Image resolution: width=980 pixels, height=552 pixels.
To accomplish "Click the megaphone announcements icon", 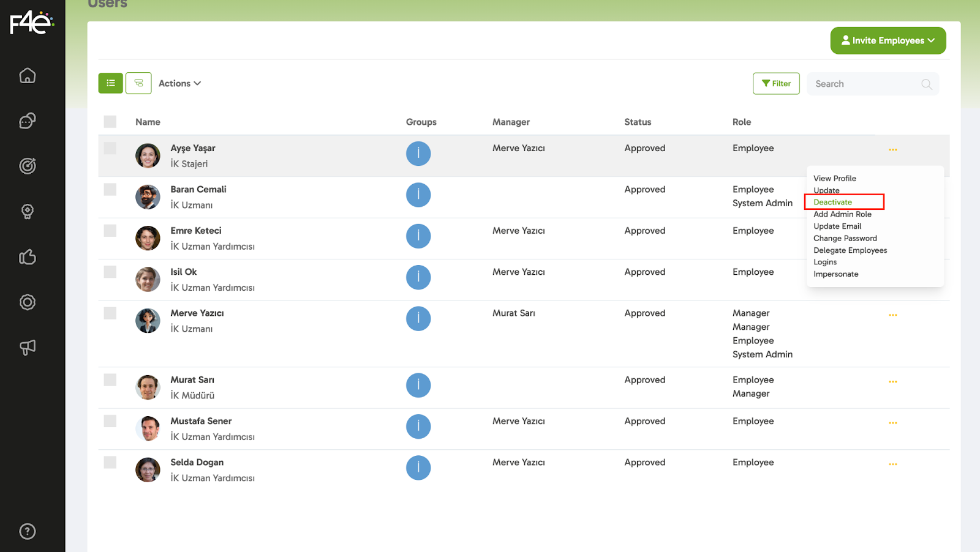I will (28, 348).
